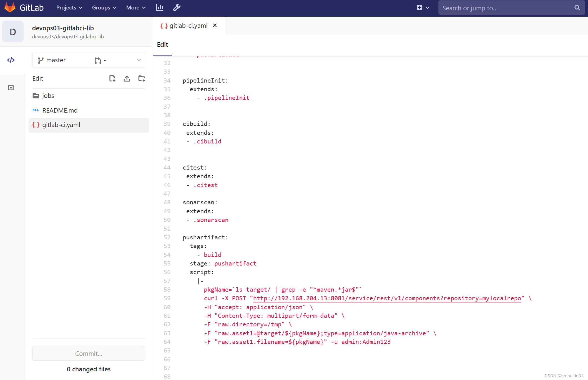Open the Admin Area wrench icon
Image resolution: width=588 pixels, height=380 pixels.
point(177,8)
